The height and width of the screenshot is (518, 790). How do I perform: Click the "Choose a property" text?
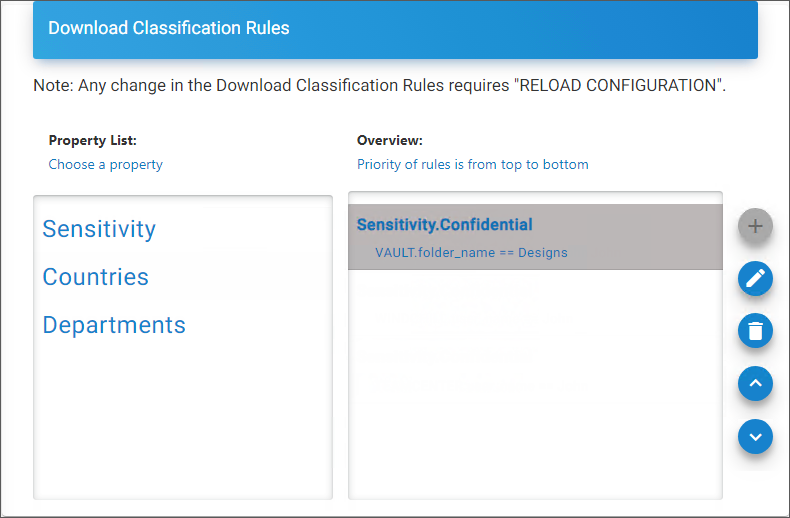click(105, 164)
